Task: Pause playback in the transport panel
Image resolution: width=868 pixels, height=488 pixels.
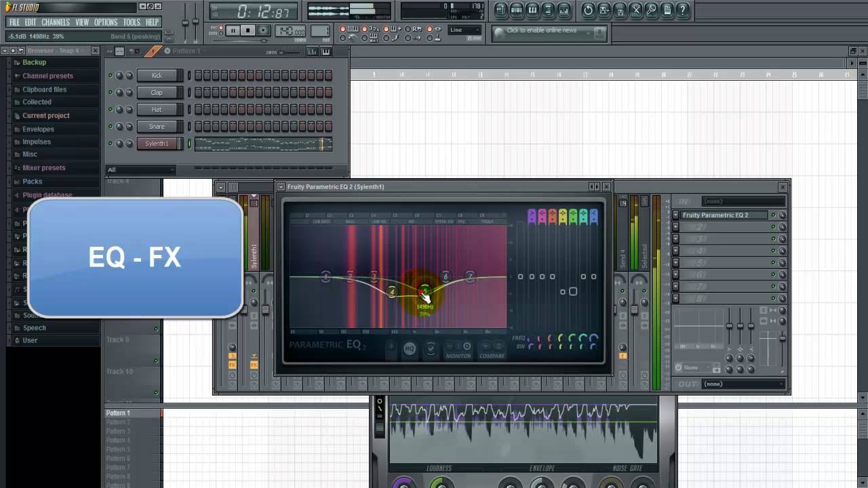Action: 233,30
